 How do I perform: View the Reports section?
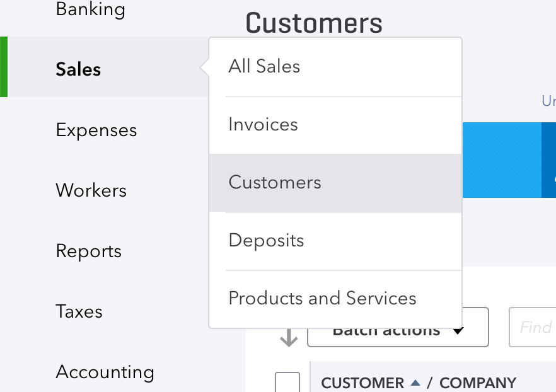88,251
